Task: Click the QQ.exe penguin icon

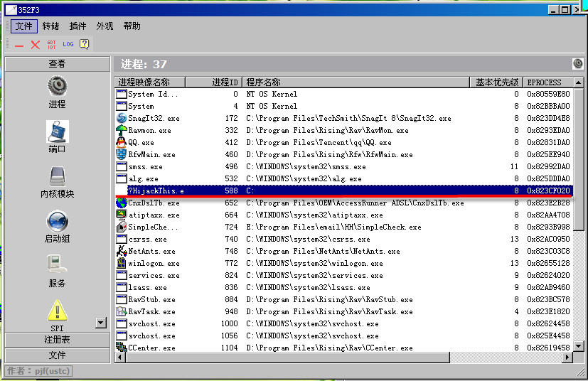Action: tap(122, 142)
